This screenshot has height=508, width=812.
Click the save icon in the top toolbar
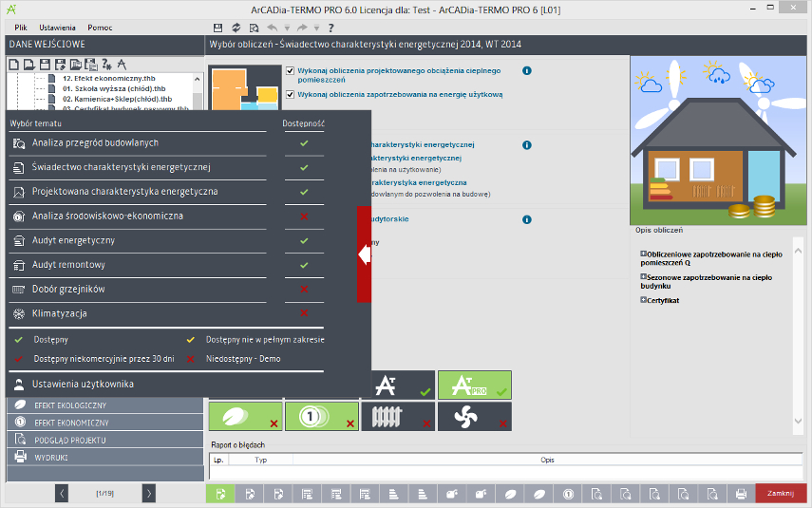coord(218,28)
